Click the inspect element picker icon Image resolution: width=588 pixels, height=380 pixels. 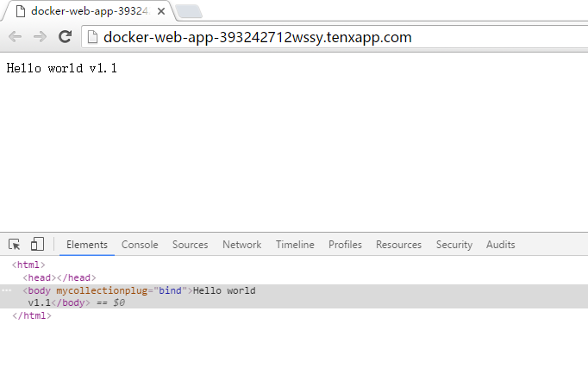point(15,245)
